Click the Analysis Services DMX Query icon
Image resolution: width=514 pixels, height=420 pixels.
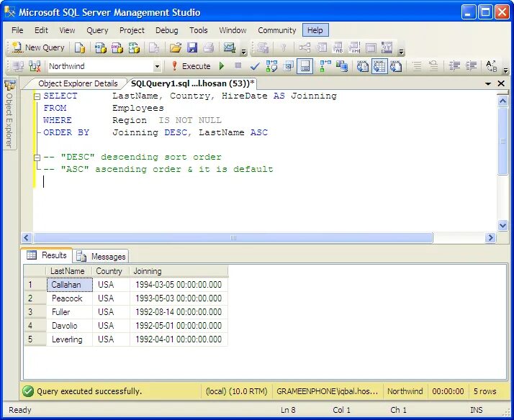pos(117,47)
